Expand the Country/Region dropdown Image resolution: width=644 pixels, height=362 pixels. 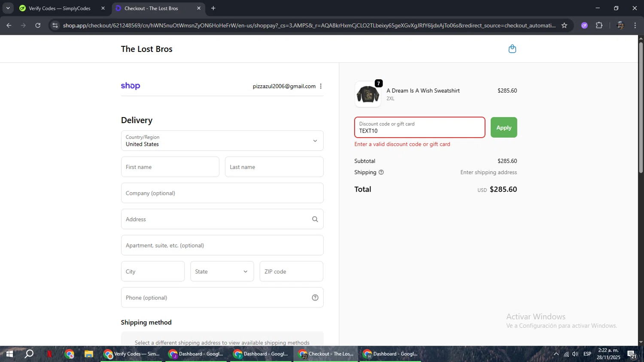[222, 141]
